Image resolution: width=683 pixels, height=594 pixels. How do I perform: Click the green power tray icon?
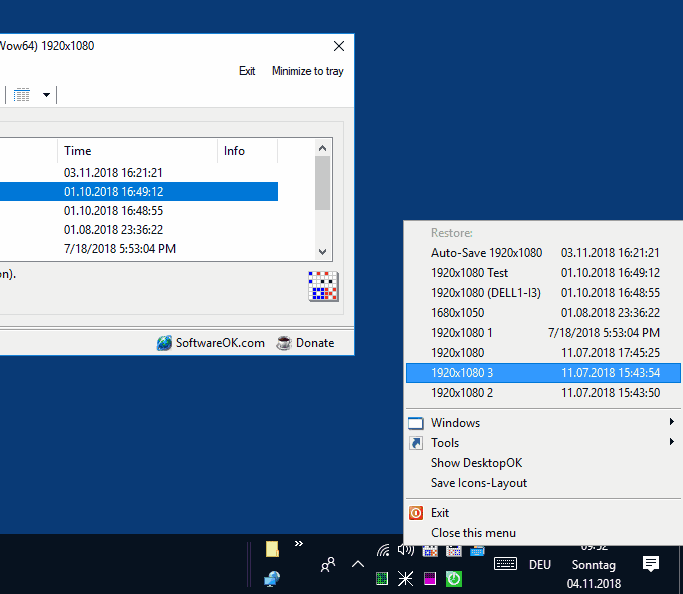453,578
